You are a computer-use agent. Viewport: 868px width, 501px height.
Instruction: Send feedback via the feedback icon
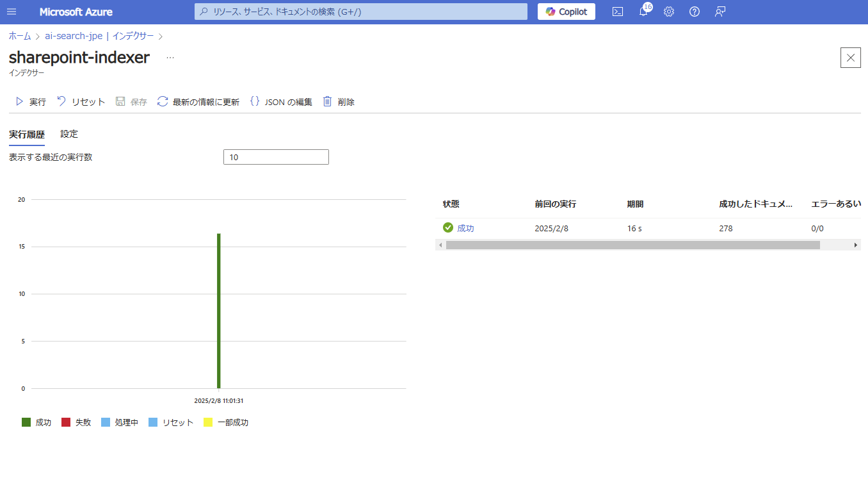pos(719,12)
